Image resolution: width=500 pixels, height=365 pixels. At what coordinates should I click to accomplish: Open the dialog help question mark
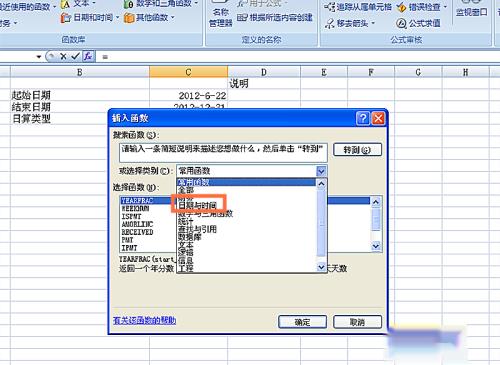click(x=363, y=118)
